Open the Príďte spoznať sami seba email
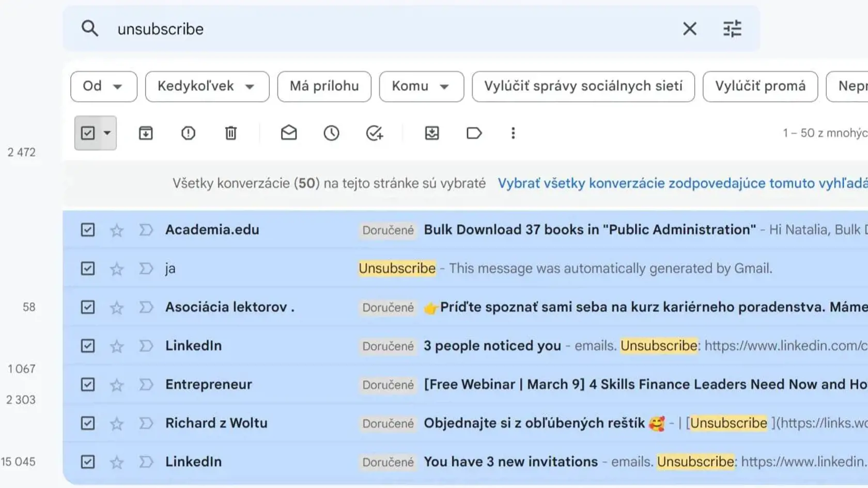This screenshot has width=868, height=488. coord(646,307)
